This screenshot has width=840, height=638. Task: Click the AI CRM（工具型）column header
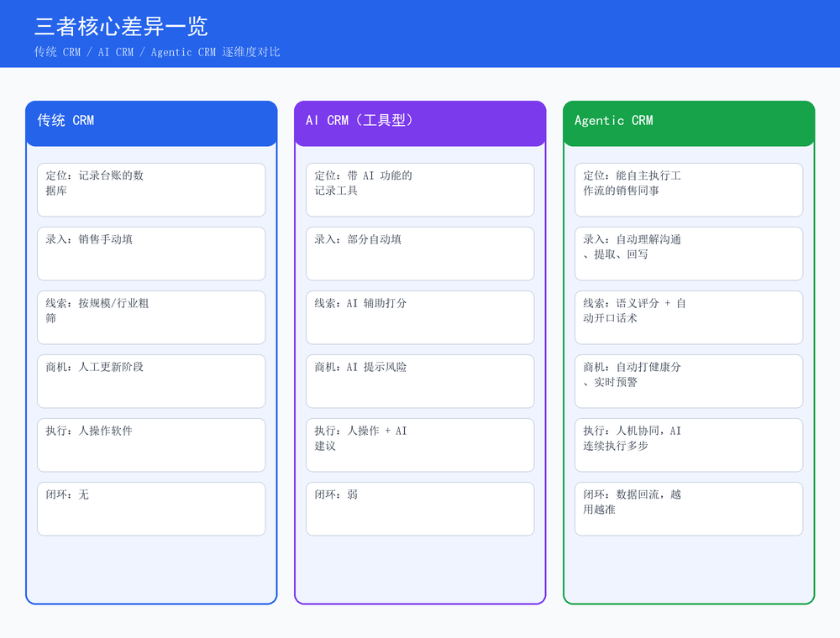tap(420, 123)
